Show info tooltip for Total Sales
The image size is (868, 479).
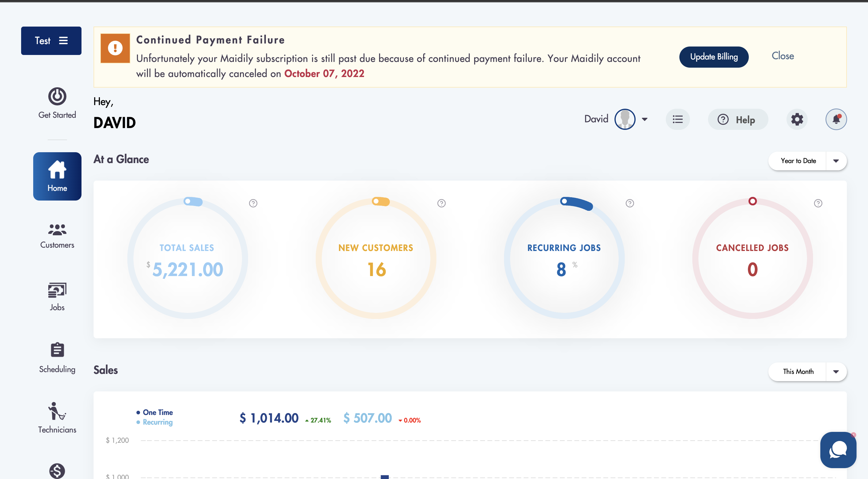253,203
